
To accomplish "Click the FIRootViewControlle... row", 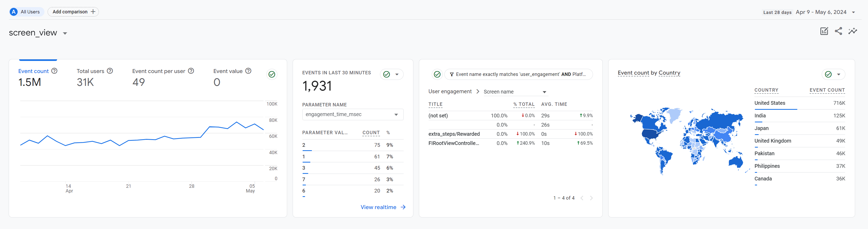I will pyautogui.click(x=510, y=143).
